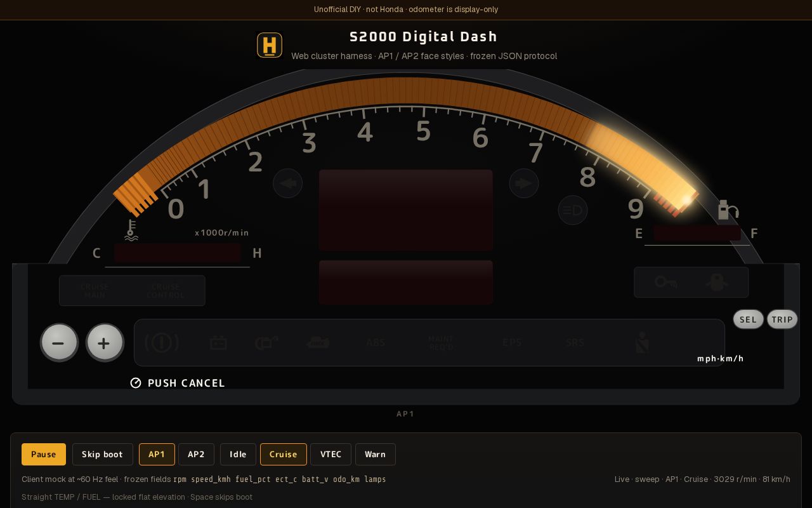
Task: Click the glowing tachometer needle tip
Action: coord(686,200)
